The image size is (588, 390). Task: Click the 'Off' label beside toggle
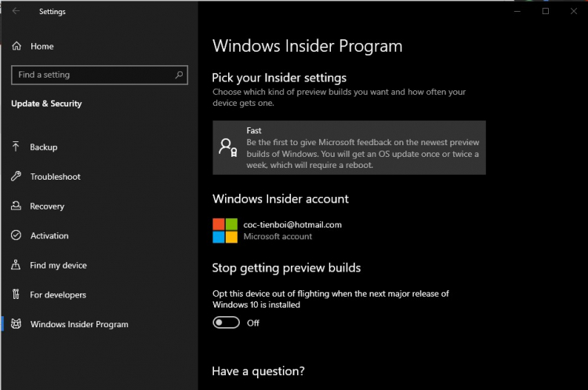point(253,323)
